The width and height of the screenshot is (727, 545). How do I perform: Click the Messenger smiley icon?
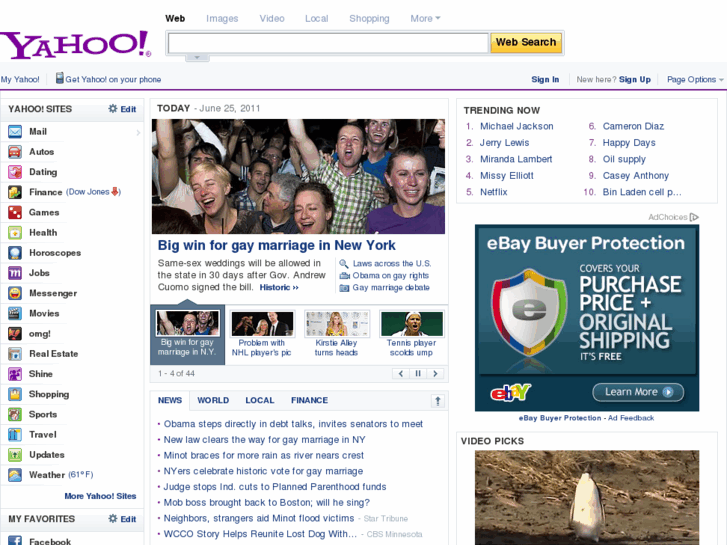(15, 293)
